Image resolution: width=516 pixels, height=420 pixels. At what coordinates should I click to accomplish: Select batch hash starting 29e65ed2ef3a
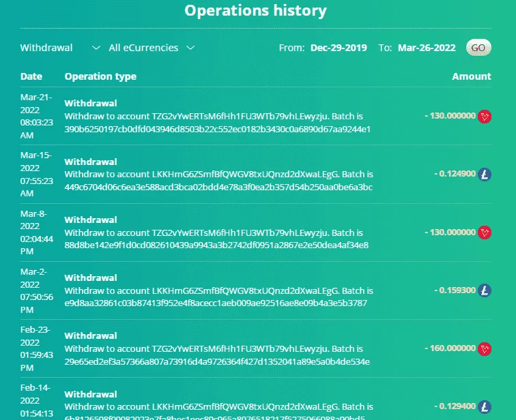[x=217, y=362]
